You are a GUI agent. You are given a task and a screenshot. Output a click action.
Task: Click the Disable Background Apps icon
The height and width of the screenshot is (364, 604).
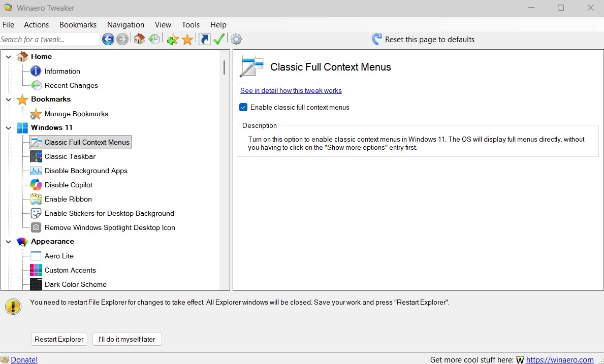(36, 171)
